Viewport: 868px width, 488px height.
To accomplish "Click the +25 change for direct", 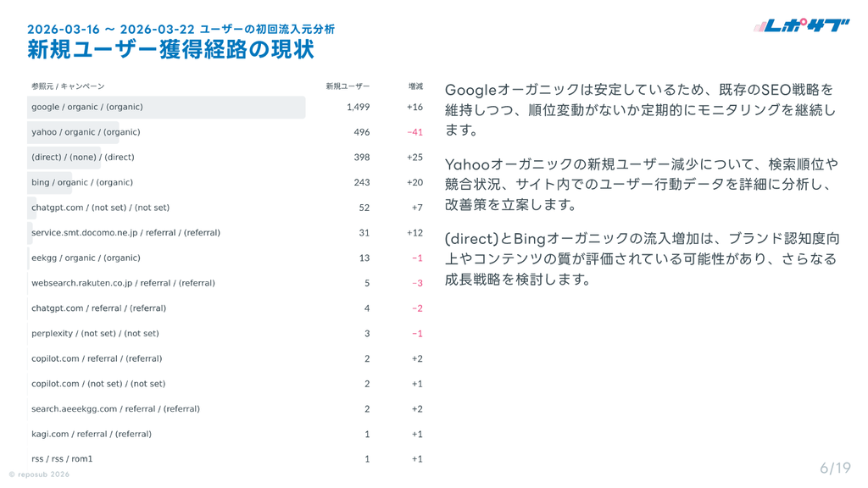I will tap(415, 157).
